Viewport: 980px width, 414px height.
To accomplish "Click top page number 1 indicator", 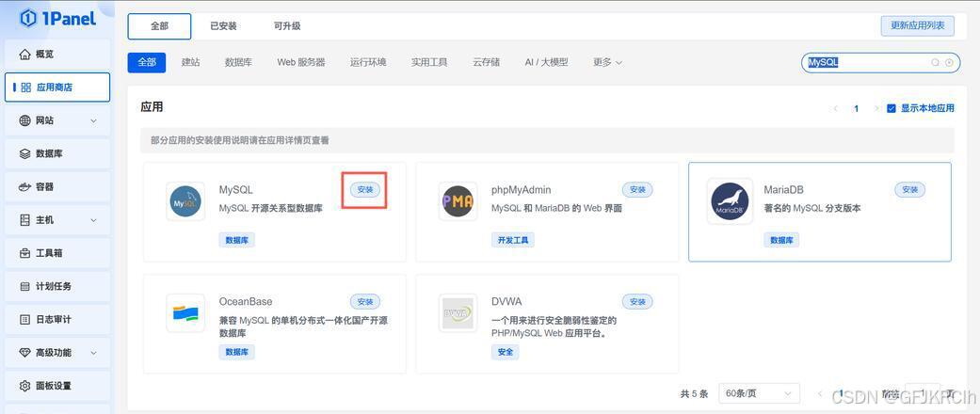I will [x=857, y=108].
